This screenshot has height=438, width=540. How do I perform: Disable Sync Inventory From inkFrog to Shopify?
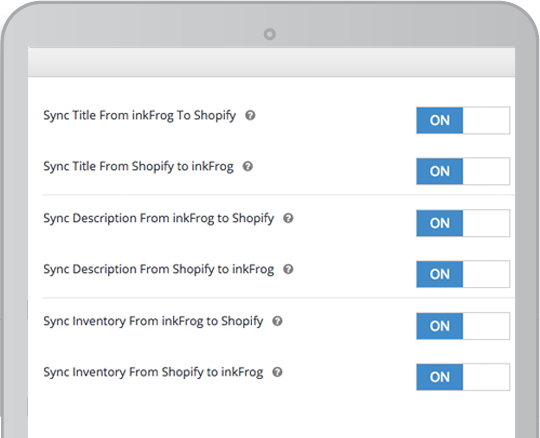tap(463, 326)
